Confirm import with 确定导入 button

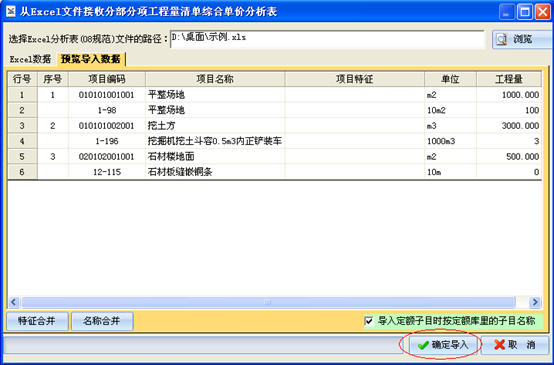(444, 345)
